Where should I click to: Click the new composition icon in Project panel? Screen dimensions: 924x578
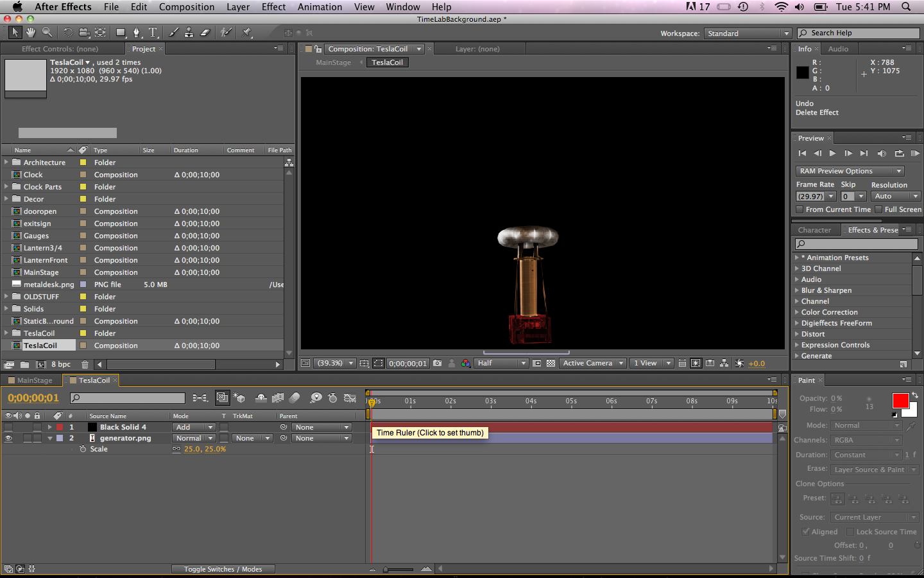coord(41,365)
